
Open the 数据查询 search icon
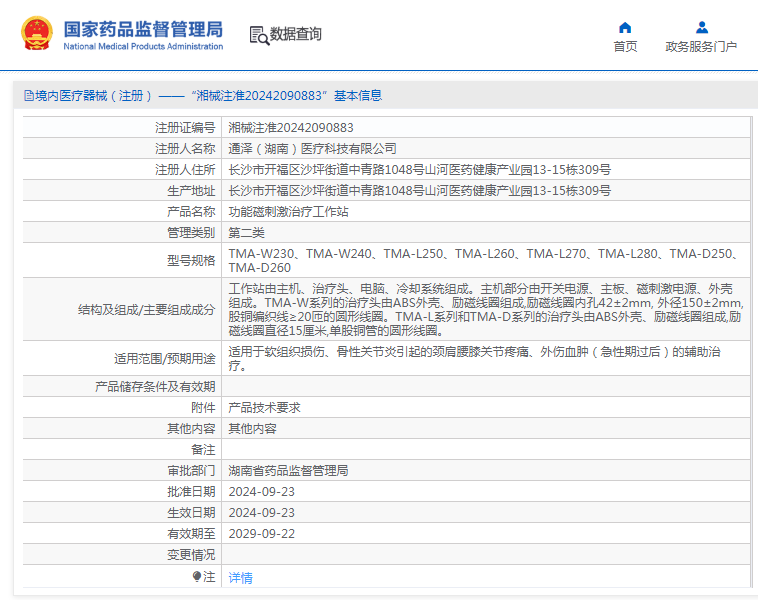pyautogui.click(x=259, y=35)
